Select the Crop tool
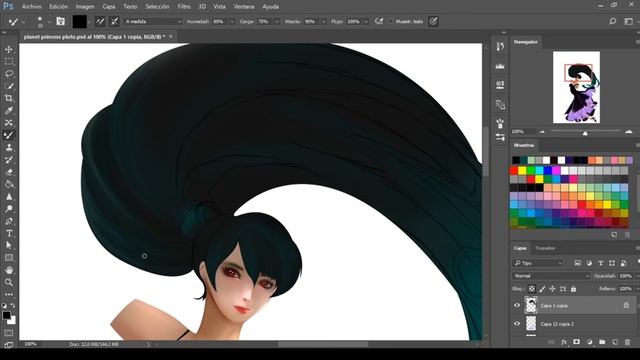The width and height of the screenshot is (640, 360). [x=9, y=98]
